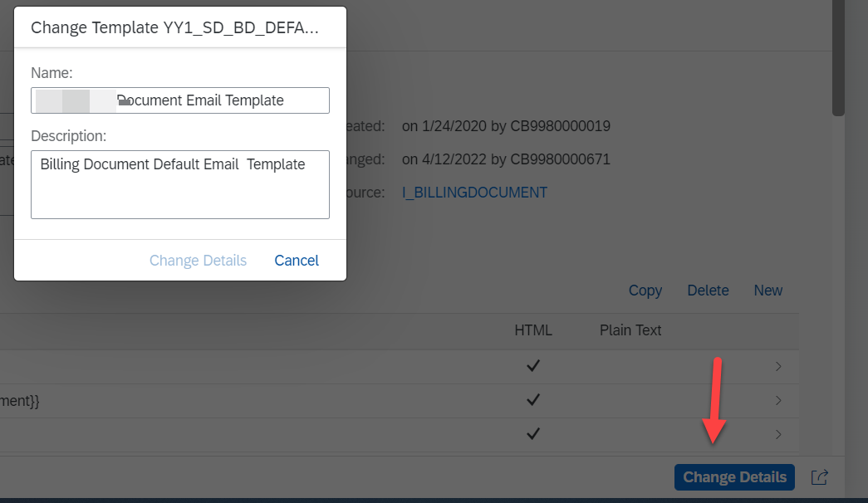
Task: Toggle the HTML checkmark on the second row
Action: (x=532, y=400)
